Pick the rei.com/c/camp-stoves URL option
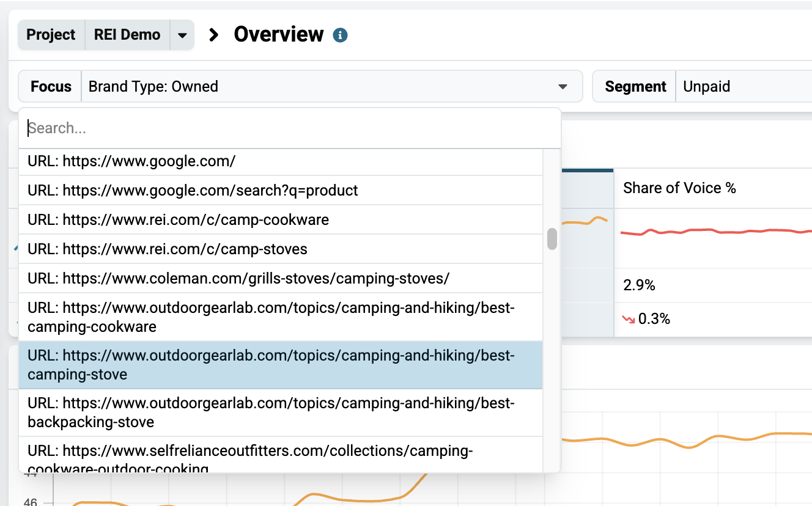Image resolution: width=812 pixels, height=506 pixels. (x=281, y=249)
